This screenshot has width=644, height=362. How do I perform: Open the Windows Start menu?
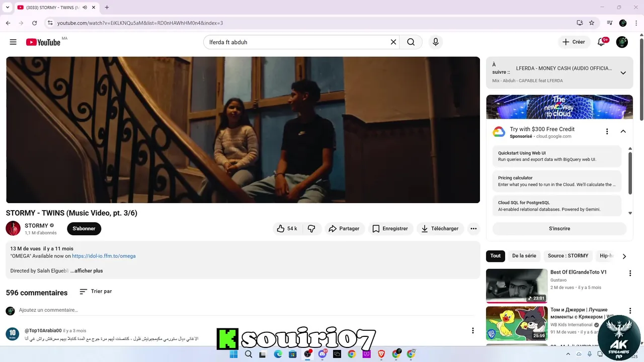tap(233, 354)
